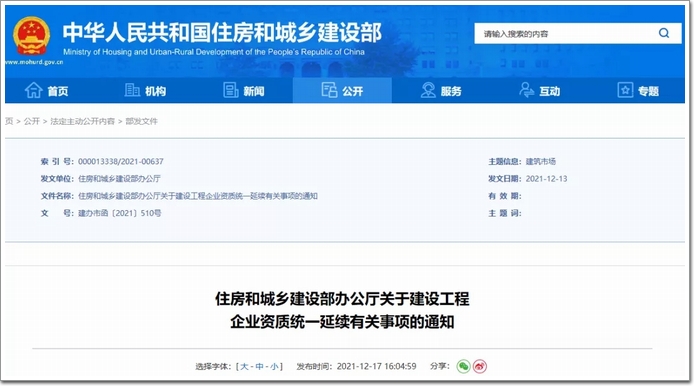Focus the 请输入搜索的内容 search field
Image resolution: width=694 pixels, height=386 pixels.
(566, 34)
